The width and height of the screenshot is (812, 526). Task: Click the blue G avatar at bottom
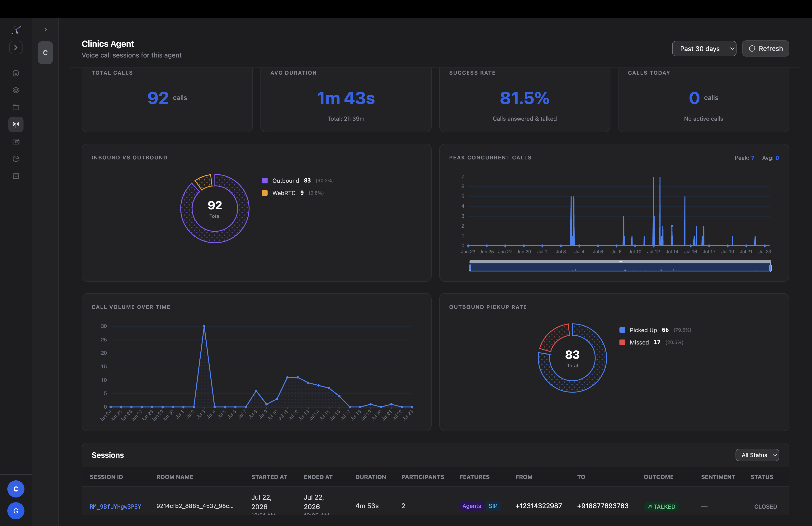(x=16, y=511)
